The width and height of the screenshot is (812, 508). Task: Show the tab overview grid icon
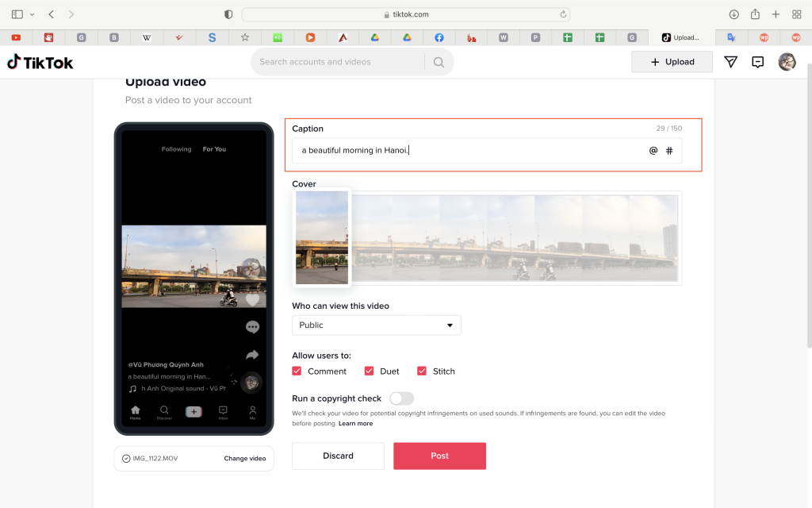(796, 14)
